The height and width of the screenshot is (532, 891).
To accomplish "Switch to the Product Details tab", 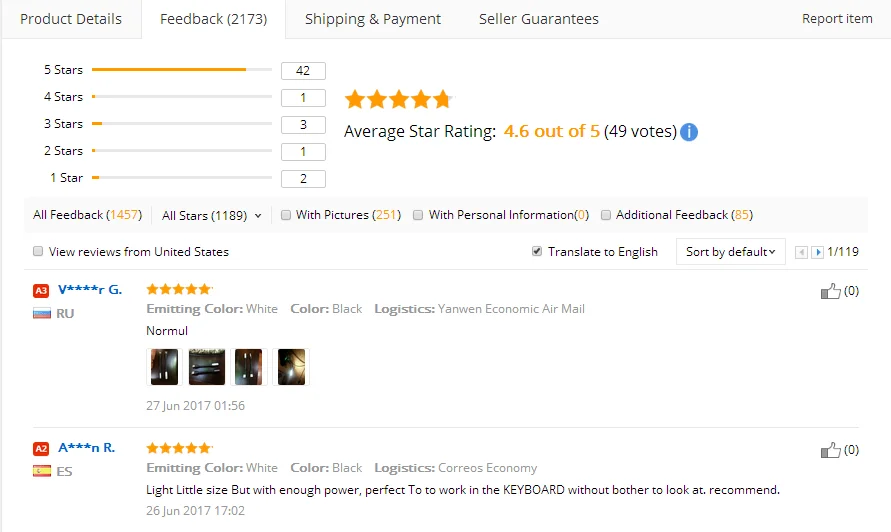I will coord(71,19).
